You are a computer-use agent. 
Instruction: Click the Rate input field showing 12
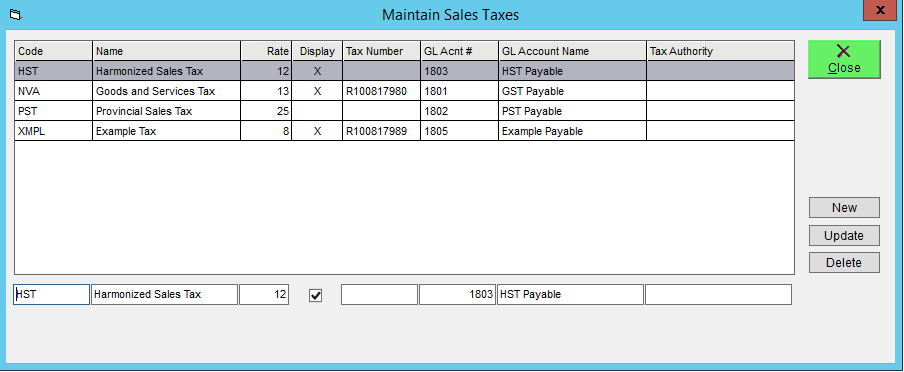tap(264, 294)
